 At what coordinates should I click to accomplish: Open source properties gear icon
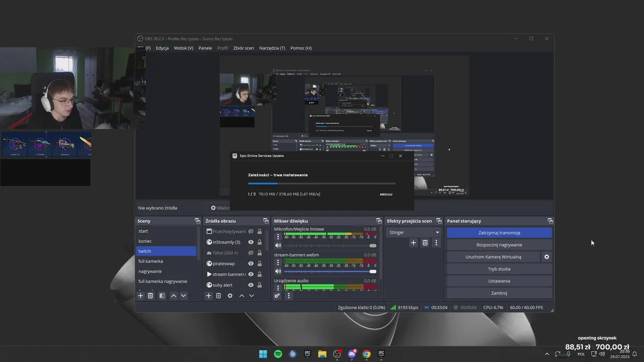pos(230,296)
